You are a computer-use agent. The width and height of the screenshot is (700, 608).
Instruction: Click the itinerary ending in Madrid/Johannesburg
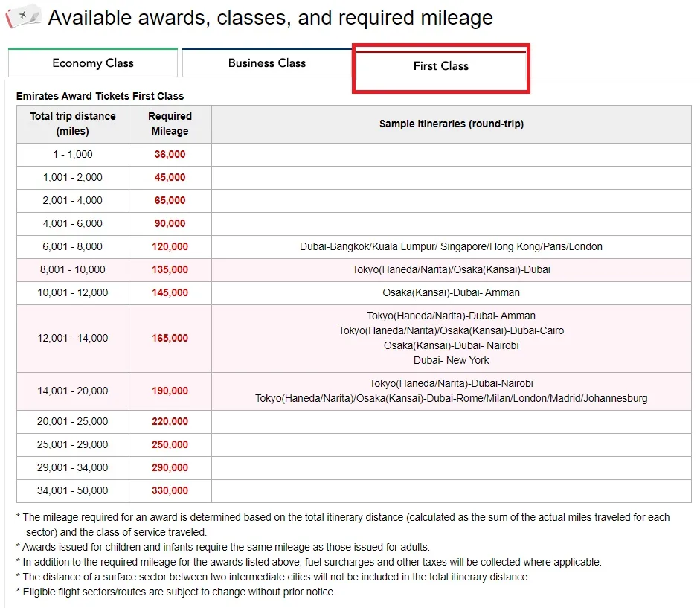[x=451, y=398]
